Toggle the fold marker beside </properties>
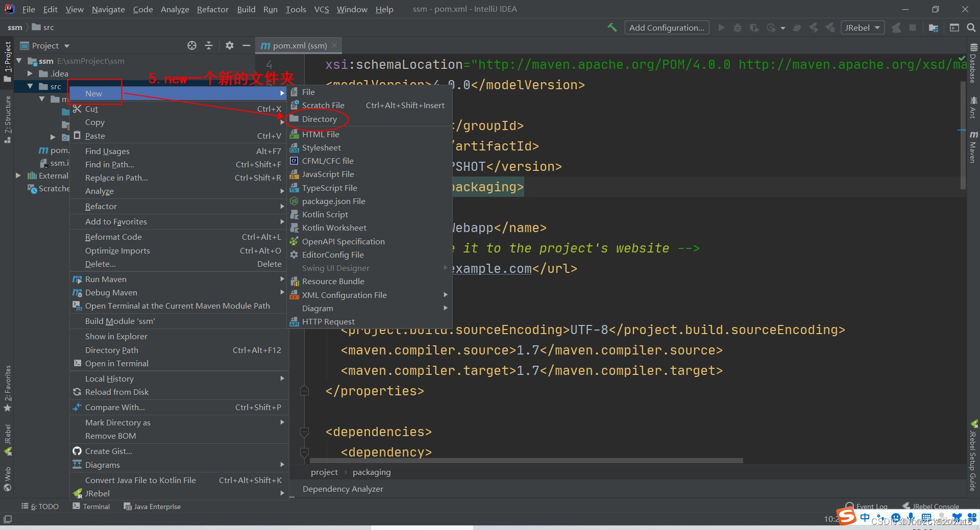 click(304, 391)
